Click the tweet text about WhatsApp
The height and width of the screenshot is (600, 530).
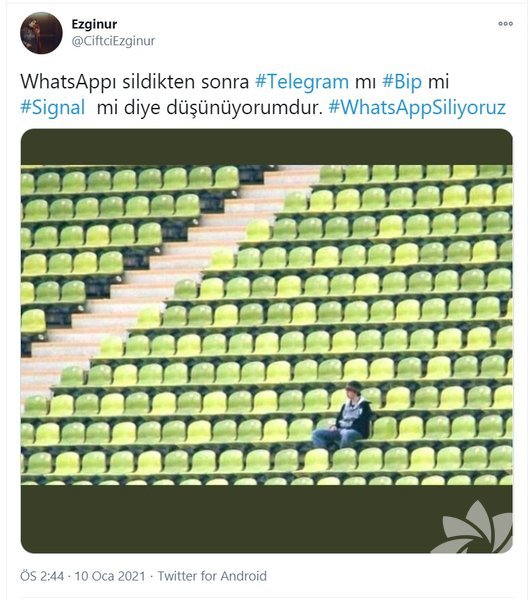point(263,95)
